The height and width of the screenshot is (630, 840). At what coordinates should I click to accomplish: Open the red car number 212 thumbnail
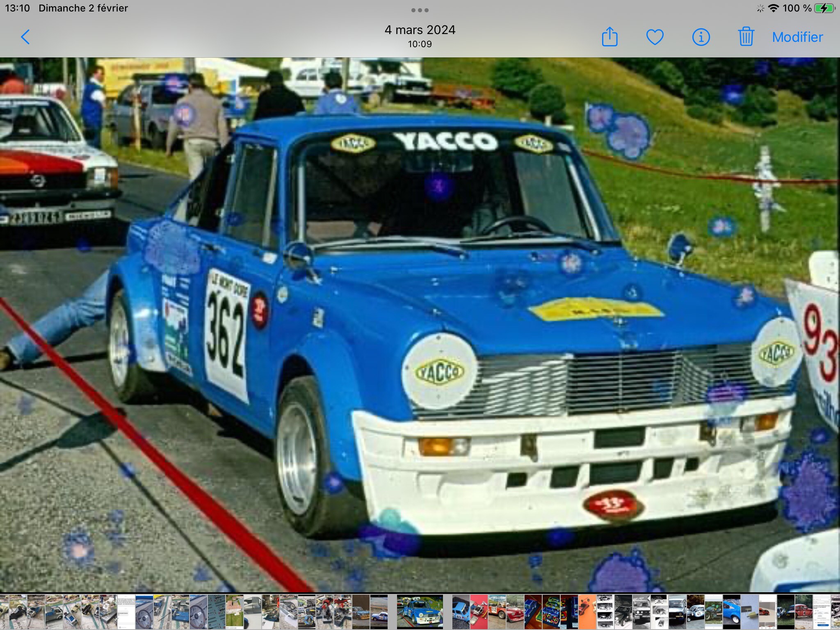pos(497,612)
